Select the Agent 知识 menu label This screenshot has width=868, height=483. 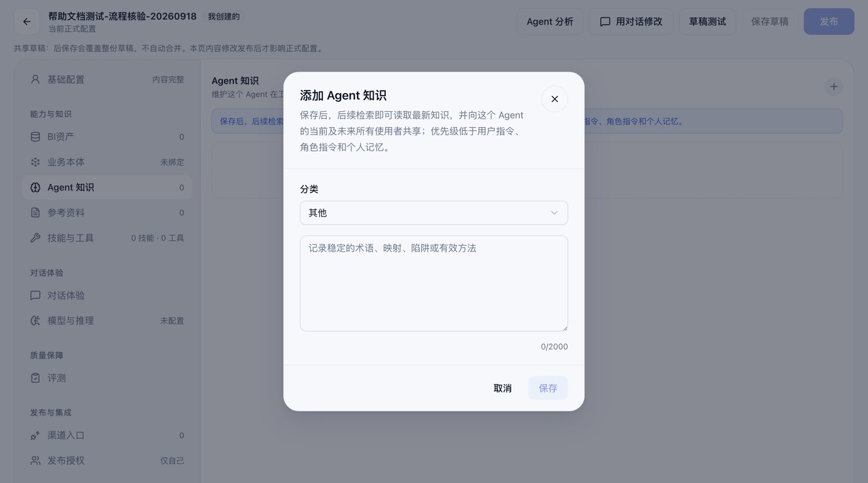(70, 187)
